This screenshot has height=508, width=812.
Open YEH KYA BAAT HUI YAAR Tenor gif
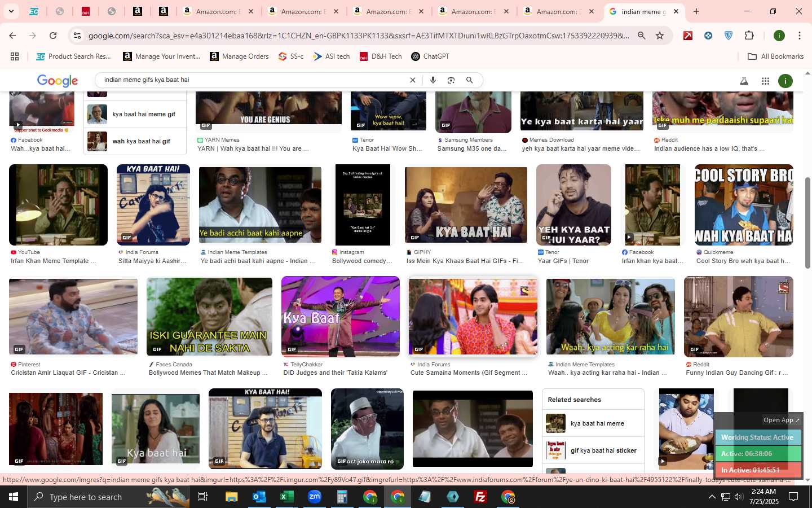(573, 205)
